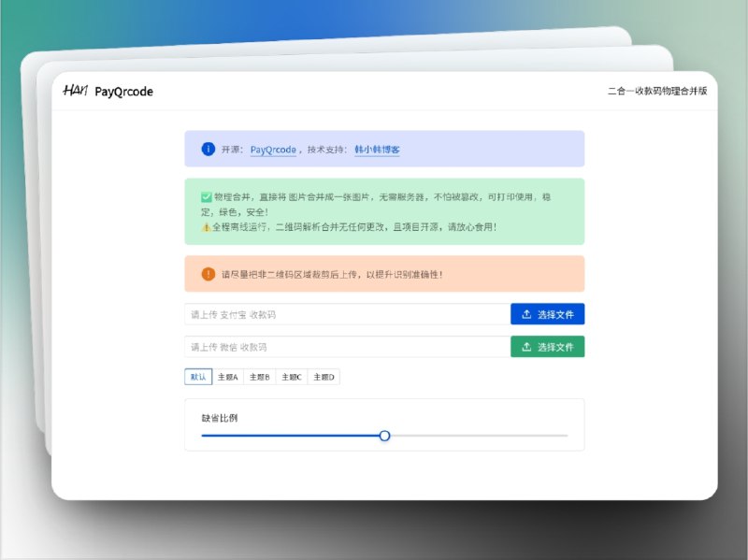
Task: Click the orange exclamation icon in the warning banner
Action: coord(208,273)
